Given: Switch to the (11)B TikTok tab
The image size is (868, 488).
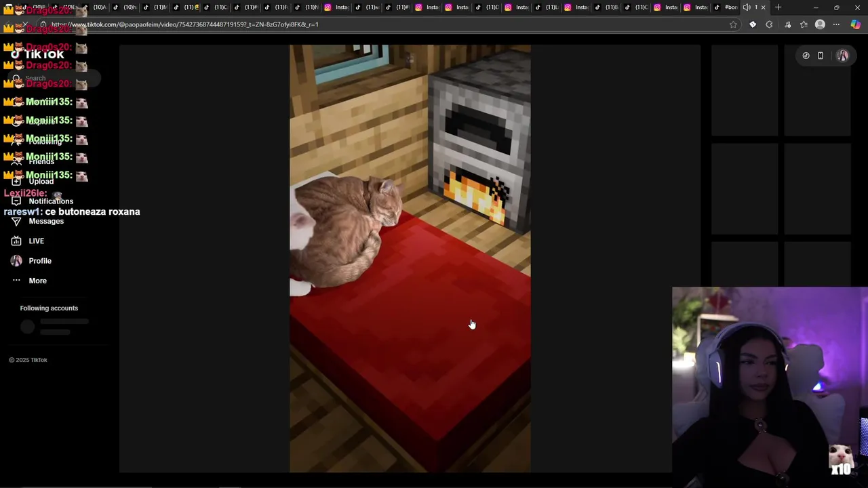Looking at the screenshot, I should (606, 7).
